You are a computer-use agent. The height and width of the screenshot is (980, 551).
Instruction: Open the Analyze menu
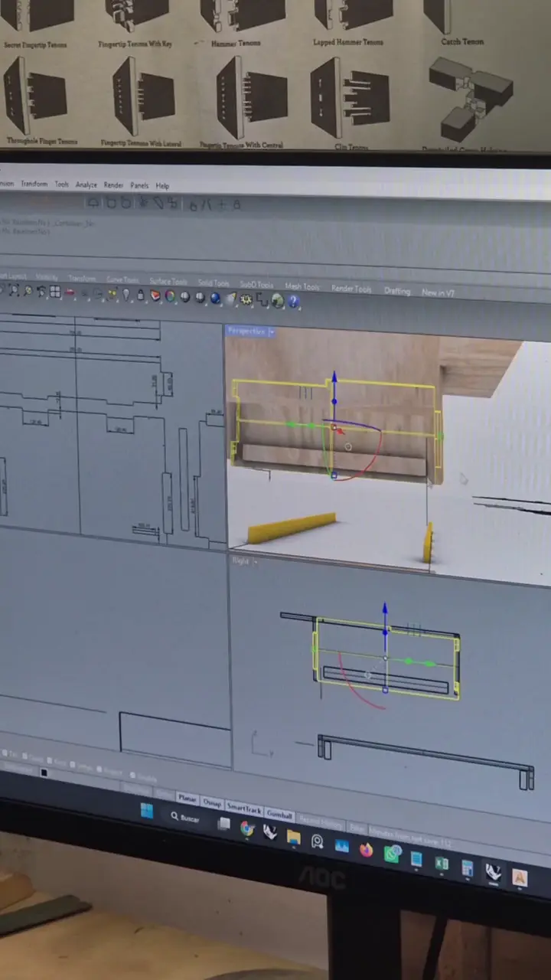coord(86,185)
